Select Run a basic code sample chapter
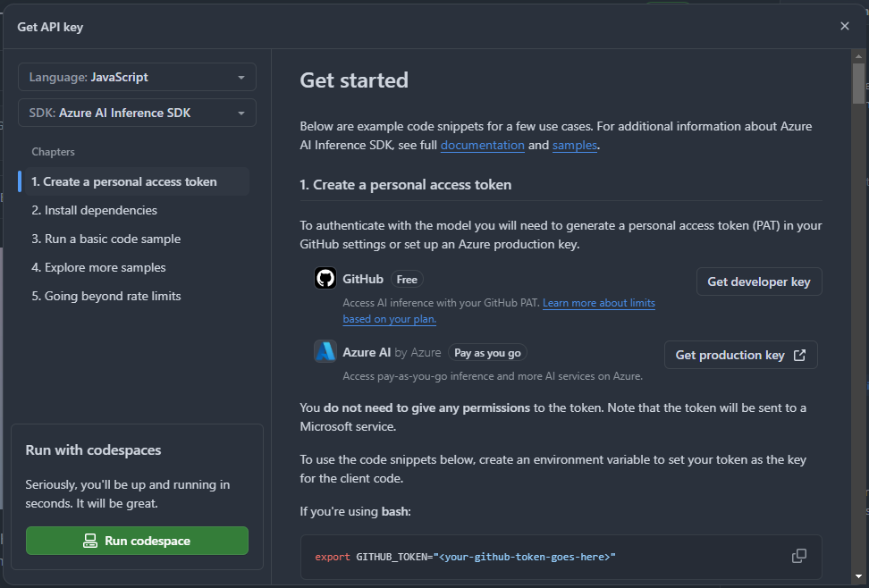The width and height of the screenshot is (869, 588). coord(105,239)
